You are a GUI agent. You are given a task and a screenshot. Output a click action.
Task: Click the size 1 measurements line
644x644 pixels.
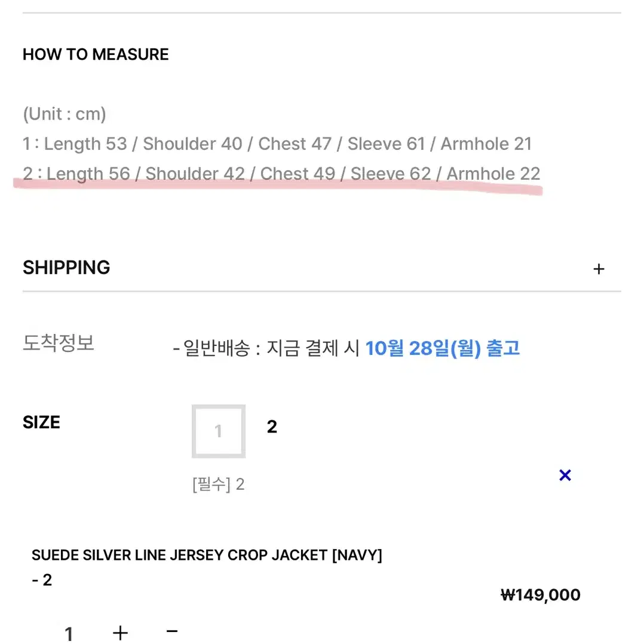[x=277, y=144]
